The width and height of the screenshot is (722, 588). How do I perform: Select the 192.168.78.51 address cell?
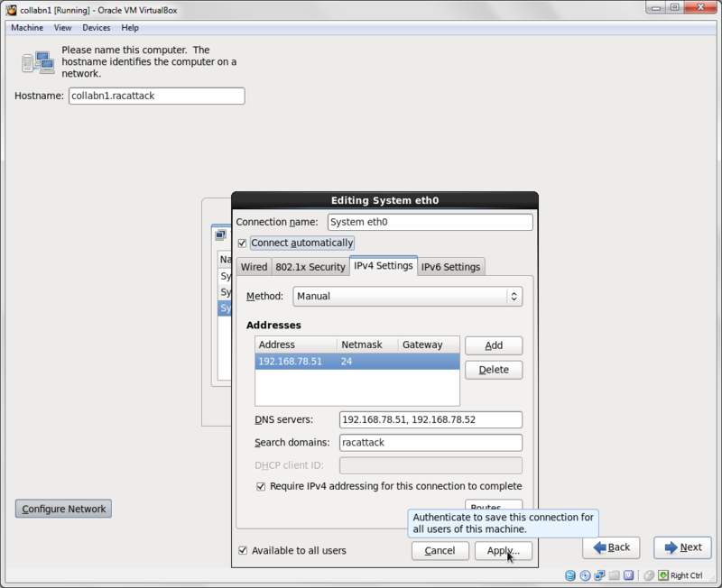[x=296, y=362]
